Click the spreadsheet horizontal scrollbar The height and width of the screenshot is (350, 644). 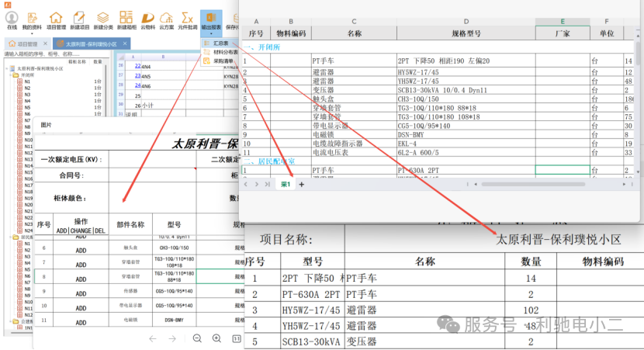pos(533,185)
